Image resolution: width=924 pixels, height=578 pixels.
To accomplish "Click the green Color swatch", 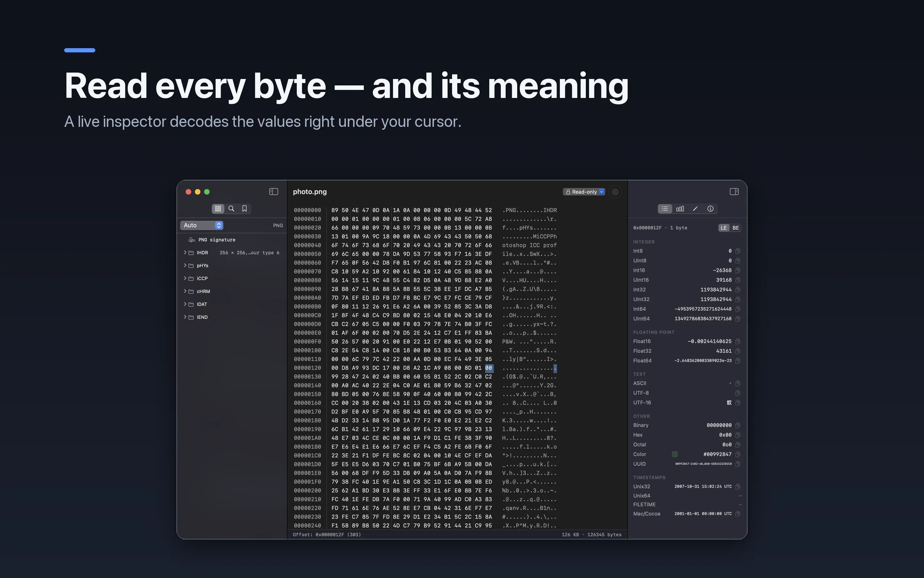I will [675, 454].
